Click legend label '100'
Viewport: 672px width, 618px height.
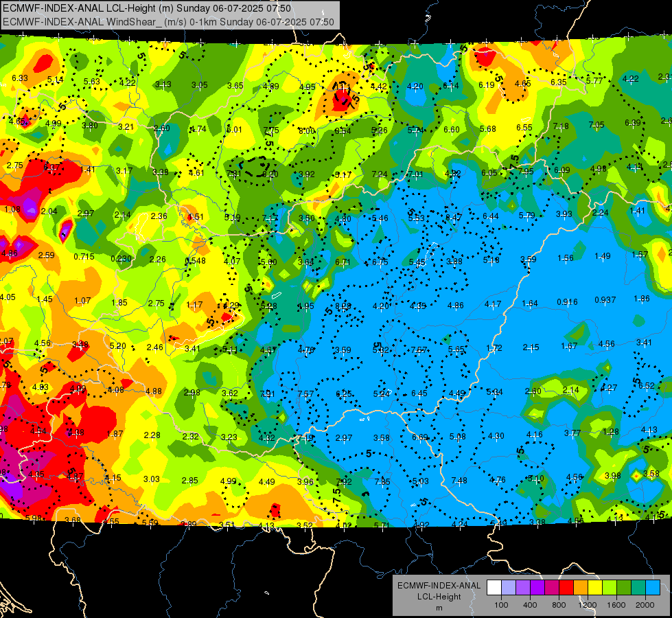click(x=501, y=605)
